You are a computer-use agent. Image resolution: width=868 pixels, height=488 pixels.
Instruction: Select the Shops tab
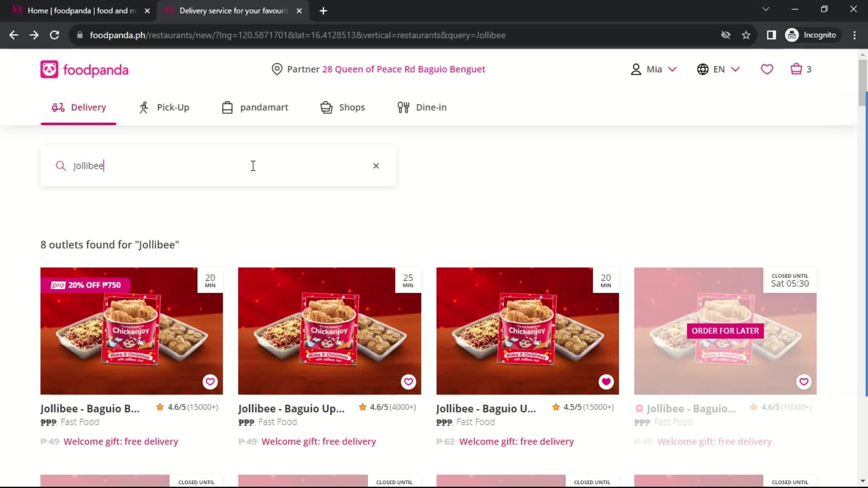click(342, 108)
